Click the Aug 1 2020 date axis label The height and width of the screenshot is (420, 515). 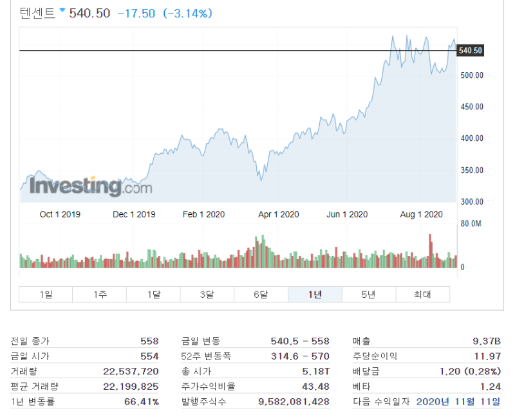[422, 214]
